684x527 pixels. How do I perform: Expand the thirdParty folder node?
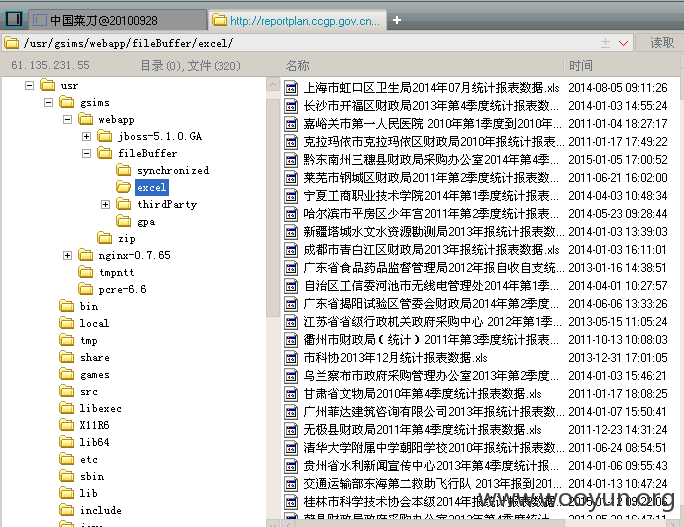pyautogui.click(x=105, y=204)
